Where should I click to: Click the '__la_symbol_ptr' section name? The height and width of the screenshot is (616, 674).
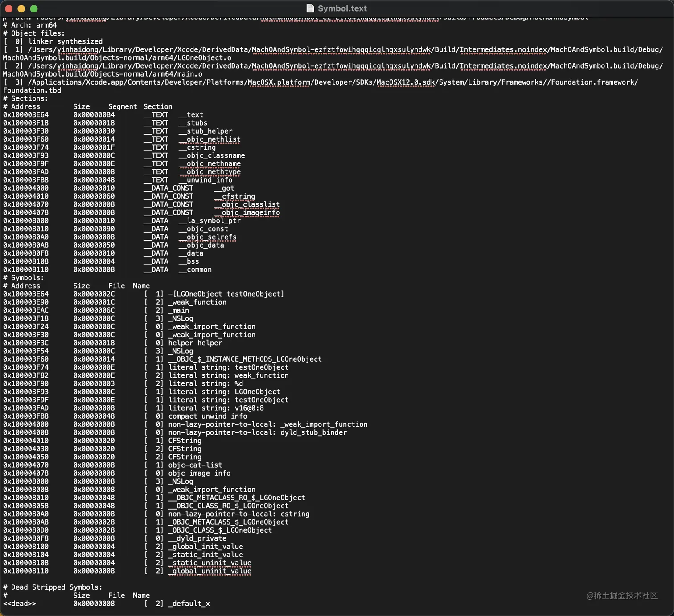[x=210, y=220]
